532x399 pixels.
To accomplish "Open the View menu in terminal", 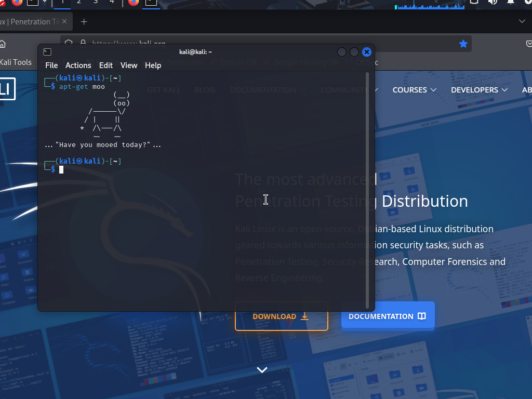I will tap(129, 65).
